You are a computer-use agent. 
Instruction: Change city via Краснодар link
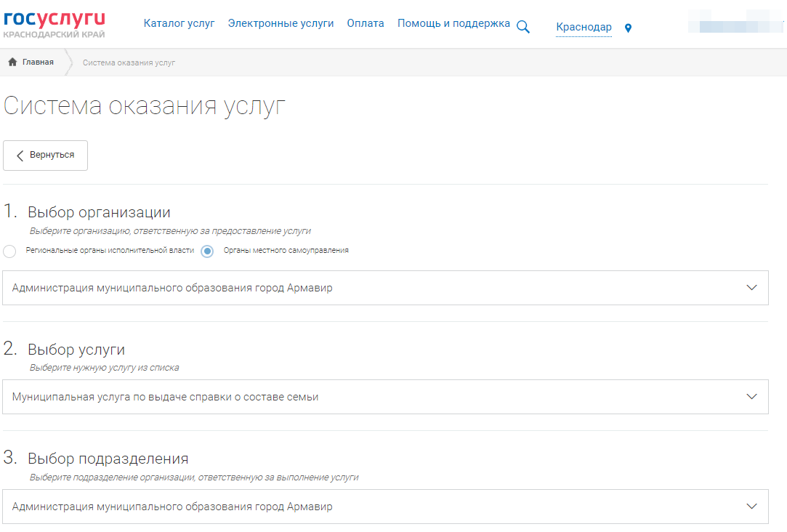tap(584, 27)
